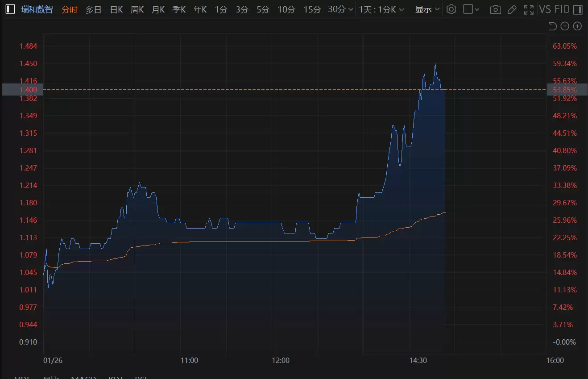Open the 1天:1分K range dropdown
The image size is (588, 379).
(381, 9)
